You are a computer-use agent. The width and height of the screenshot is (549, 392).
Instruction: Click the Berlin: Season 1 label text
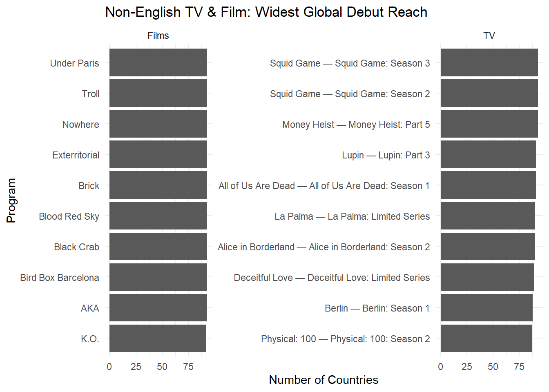coord(377,308)
